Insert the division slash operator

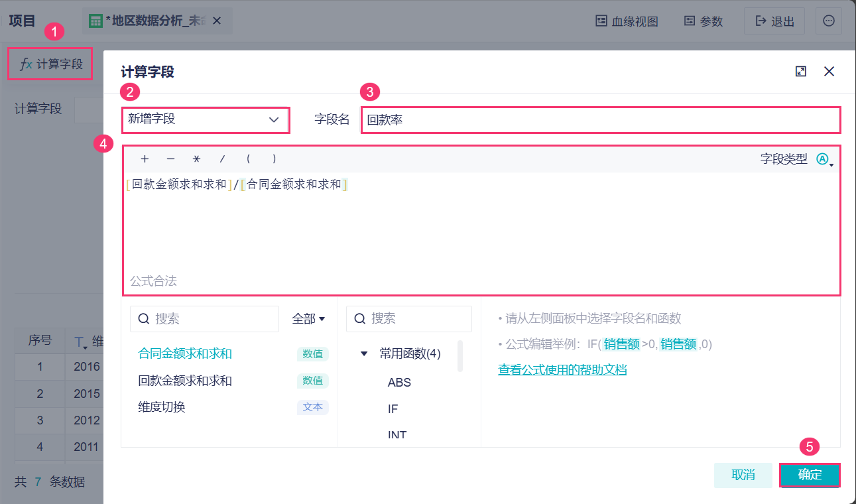coord(222,159)
